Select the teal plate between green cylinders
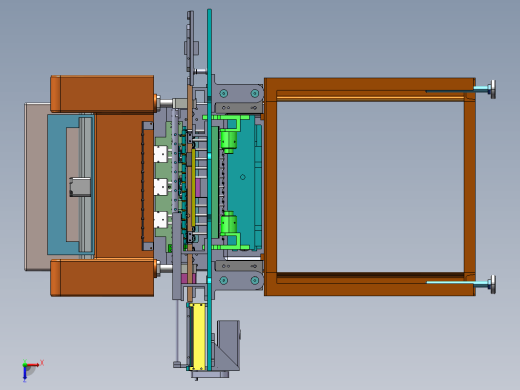This screenshot has width=520, height=390. [242, 182]
